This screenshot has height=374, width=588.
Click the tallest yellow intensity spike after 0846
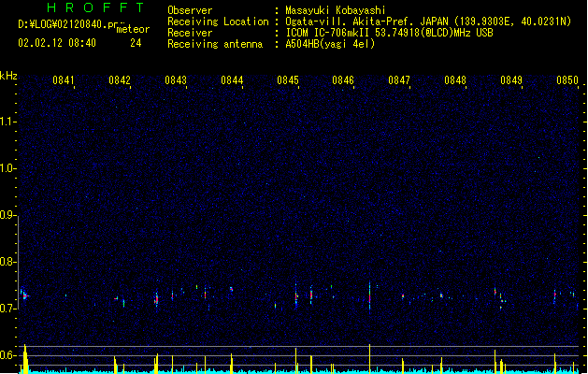(x=370, y=358)
